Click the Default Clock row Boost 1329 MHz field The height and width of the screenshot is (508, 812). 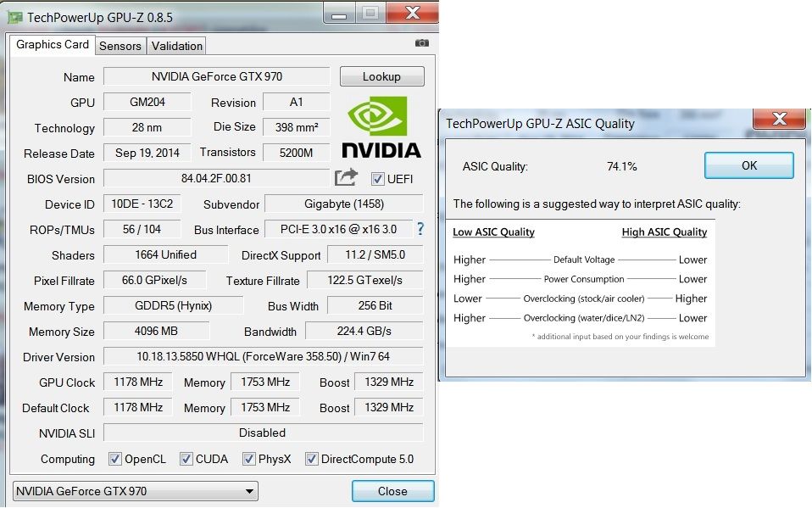(x=389, y=407)
